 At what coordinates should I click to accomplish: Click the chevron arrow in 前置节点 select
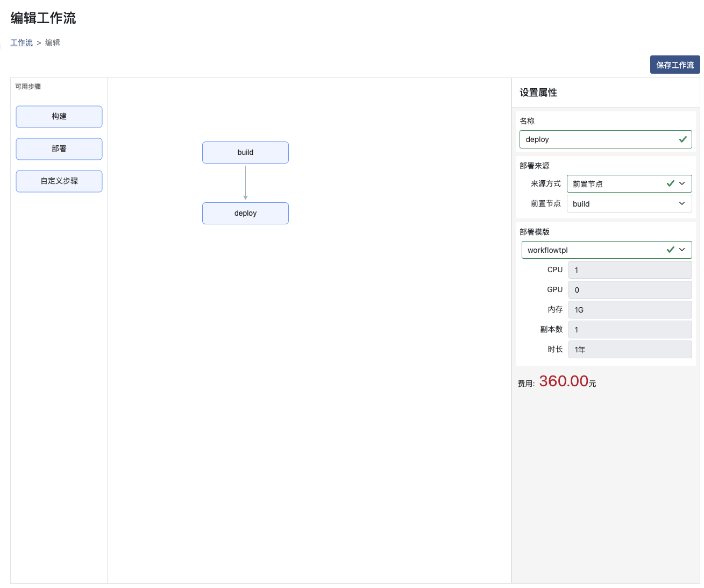click(682, 203)
